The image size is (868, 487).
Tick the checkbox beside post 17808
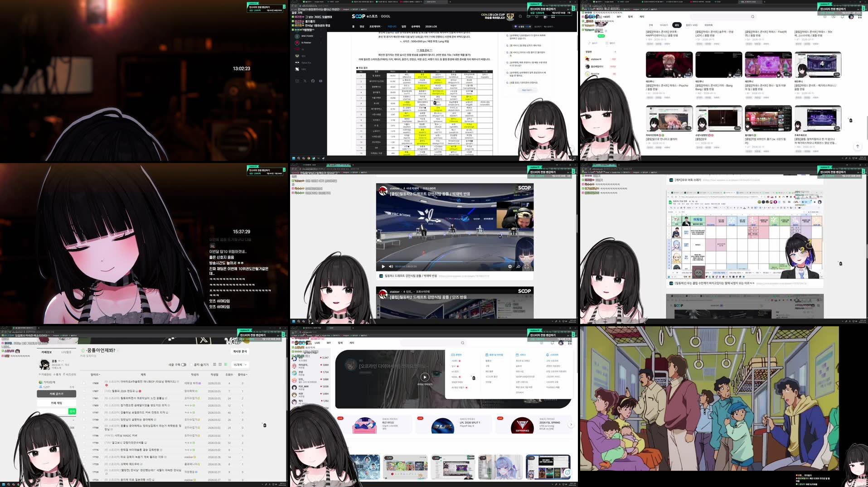[84, 383]
